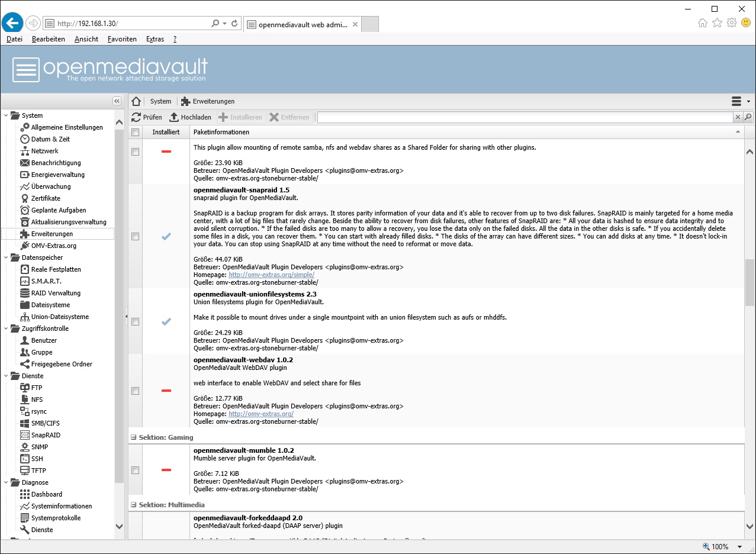The height and width of the screenshot is (554, 756).
Task: Collapse the System tree folder
Action: (x=6, y=115)
